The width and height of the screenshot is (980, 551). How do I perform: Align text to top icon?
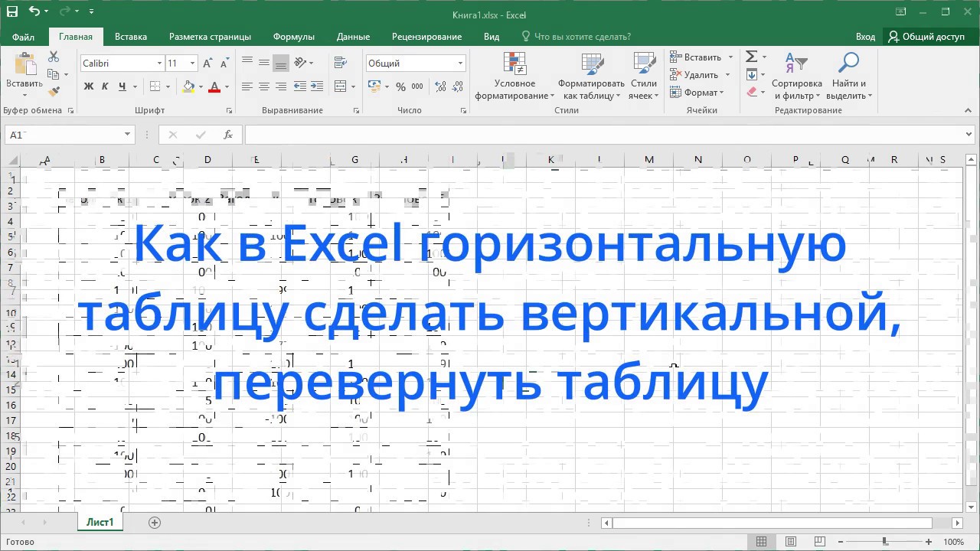(247, 63)
